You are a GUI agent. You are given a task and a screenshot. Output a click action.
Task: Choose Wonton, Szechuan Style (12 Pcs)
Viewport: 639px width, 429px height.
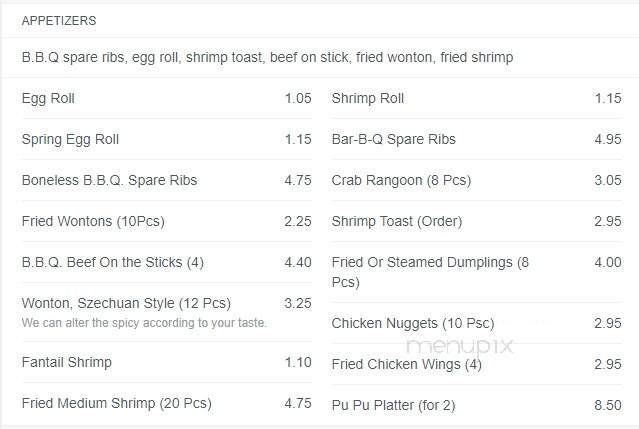(125, 303)
